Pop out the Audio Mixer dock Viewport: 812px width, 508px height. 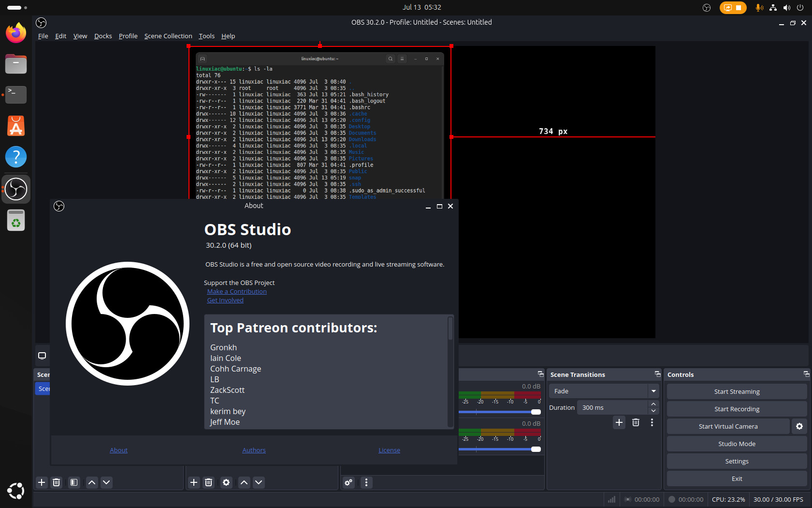click(541, 374)
